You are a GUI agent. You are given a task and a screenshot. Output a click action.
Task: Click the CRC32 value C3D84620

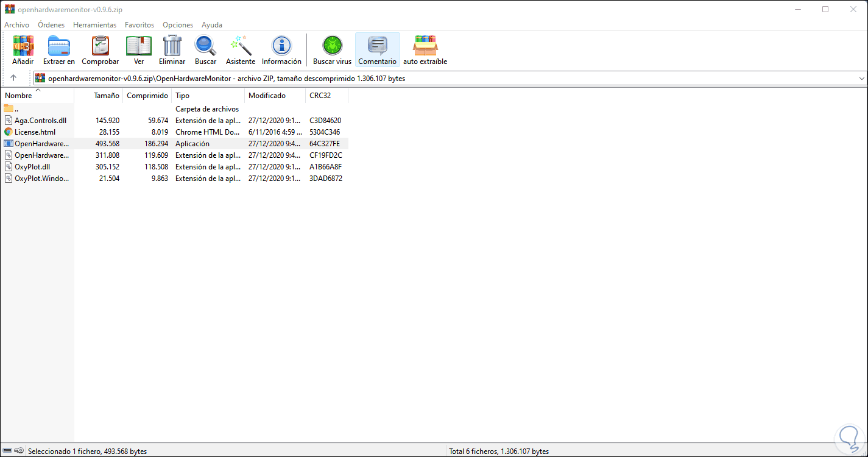pyautogui.click(x=325, y=121)
